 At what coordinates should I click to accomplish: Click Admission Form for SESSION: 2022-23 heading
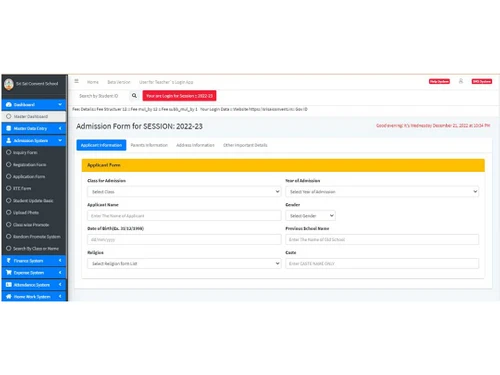pyautogui.click(x=139, y=126)
